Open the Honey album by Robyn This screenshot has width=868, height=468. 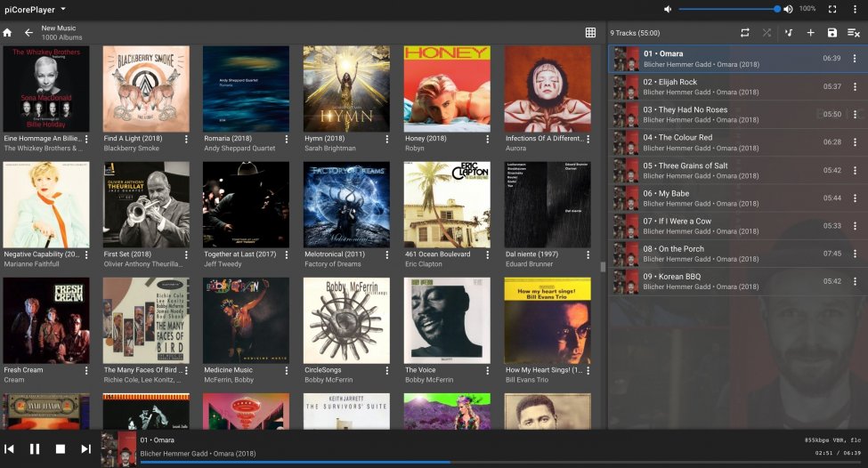pos(447,88)
